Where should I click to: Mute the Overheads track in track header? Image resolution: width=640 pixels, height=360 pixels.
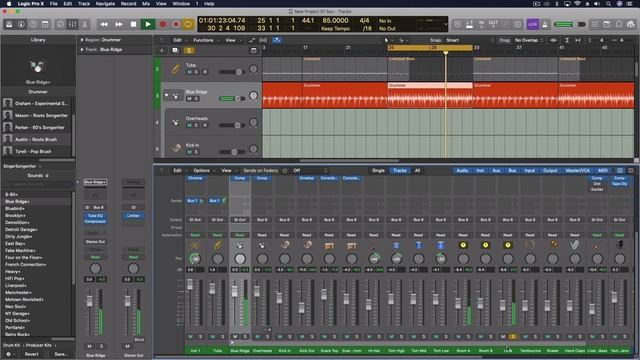[189, 125]
